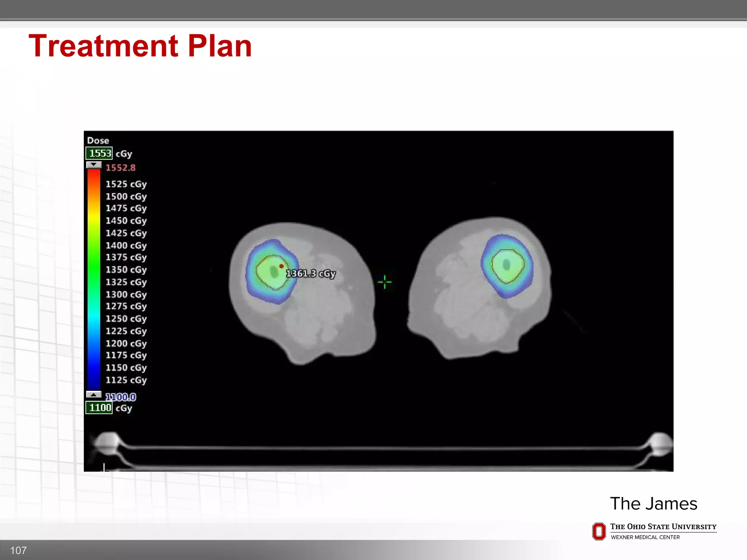Click the 1400 cGy legend label
Image resolution: width=747 pixels, height=560 pixels.
pyautogui.click(x=126, y=245)
